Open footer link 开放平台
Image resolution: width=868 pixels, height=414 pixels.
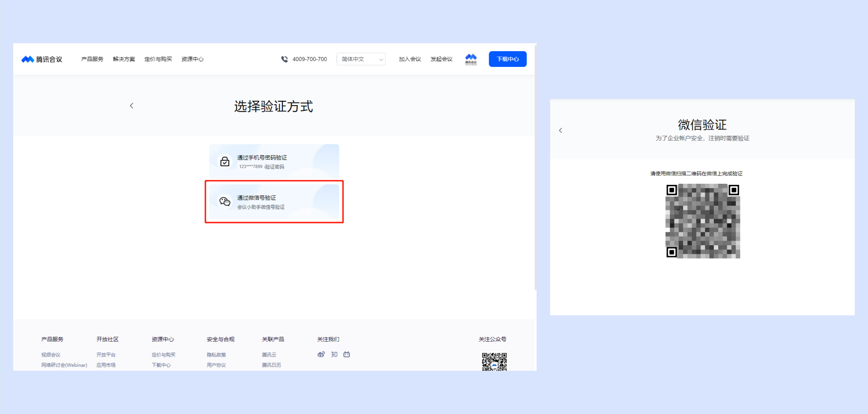106,355
